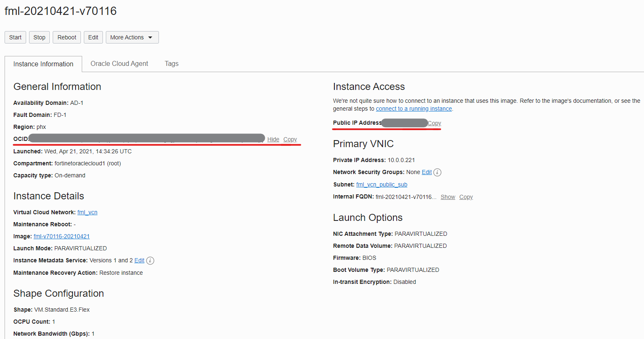Copy the OCID to clipboard

click(290, 139)
